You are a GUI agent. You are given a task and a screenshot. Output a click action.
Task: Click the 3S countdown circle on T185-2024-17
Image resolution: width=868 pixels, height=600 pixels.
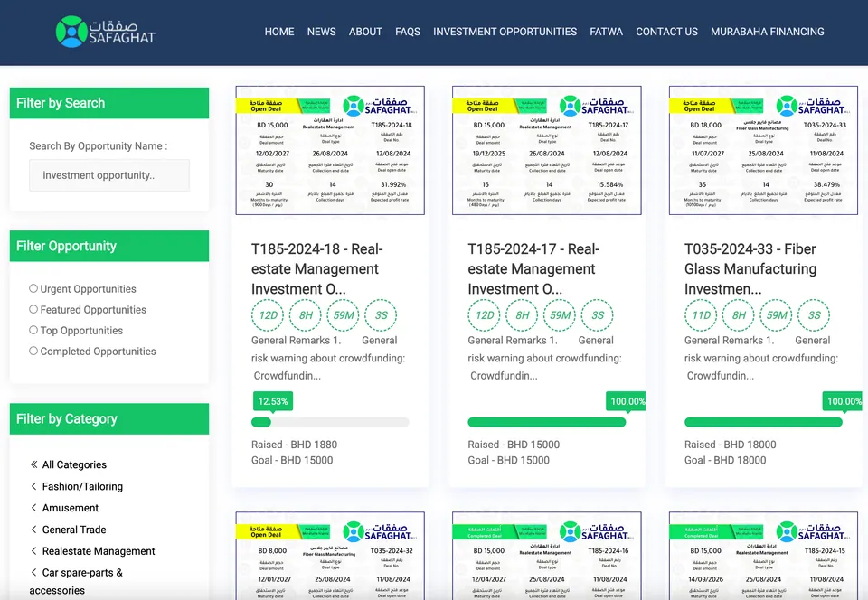click(598, 315)
